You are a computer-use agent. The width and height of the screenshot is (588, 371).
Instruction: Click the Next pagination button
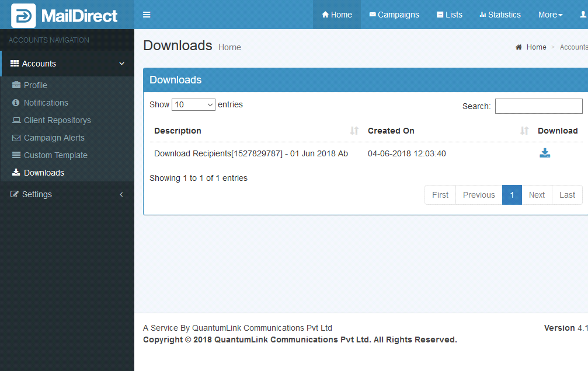[x=537, y=195]
